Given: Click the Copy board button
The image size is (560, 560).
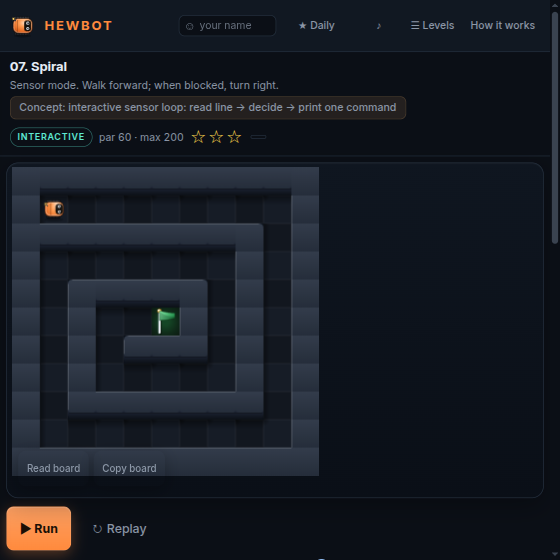Looking at the screenshot, I should [129, 468].
